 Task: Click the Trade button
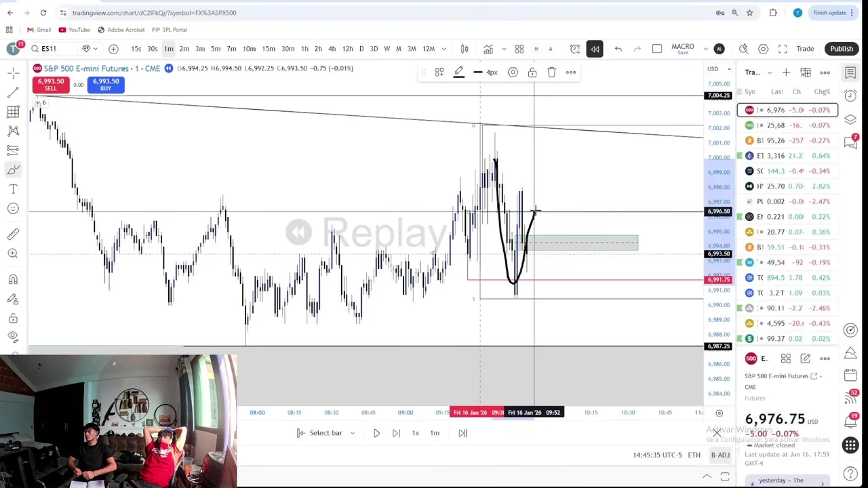click(x=805, y=49)
